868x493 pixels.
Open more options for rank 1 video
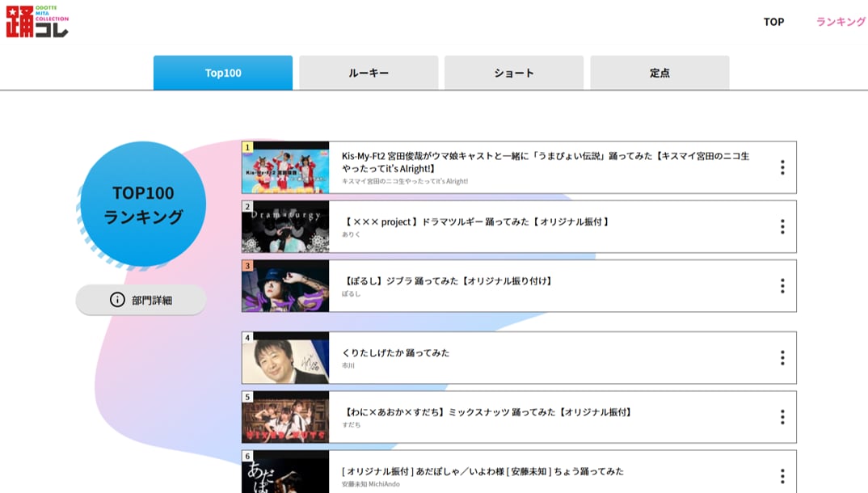(782, 167)
